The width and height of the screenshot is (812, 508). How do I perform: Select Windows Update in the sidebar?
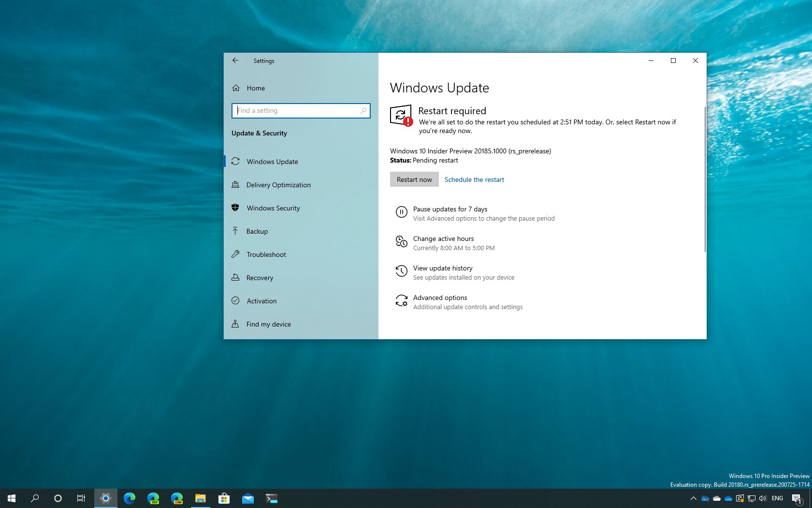272,162
